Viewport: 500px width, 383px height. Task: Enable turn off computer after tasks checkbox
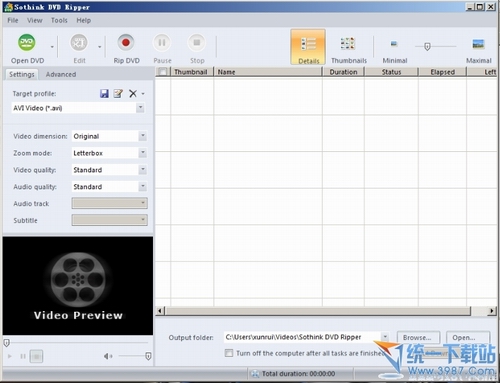229,353
